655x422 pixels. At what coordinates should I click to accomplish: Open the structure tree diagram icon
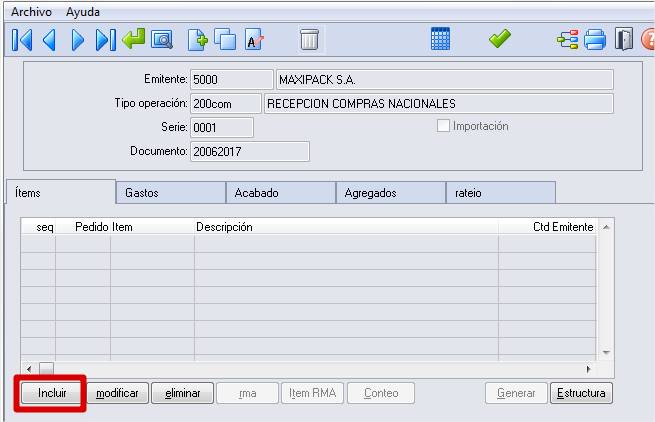pyautogui.click(x=568, y=40)
